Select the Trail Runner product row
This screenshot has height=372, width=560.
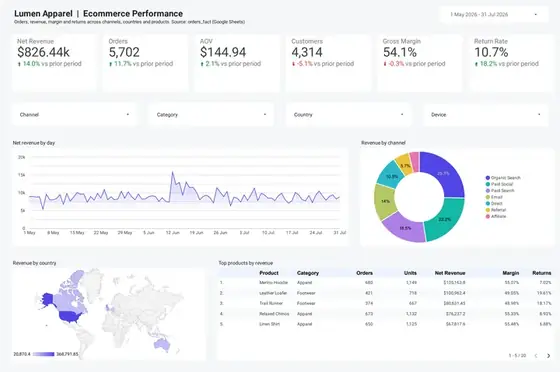(x=385, y=303)
